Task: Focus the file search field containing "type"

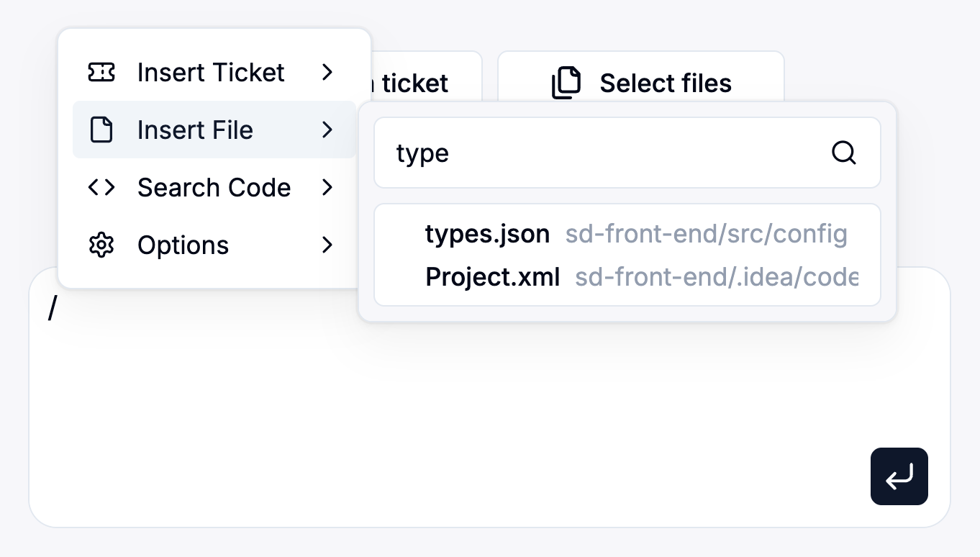Action: [604, 153]
